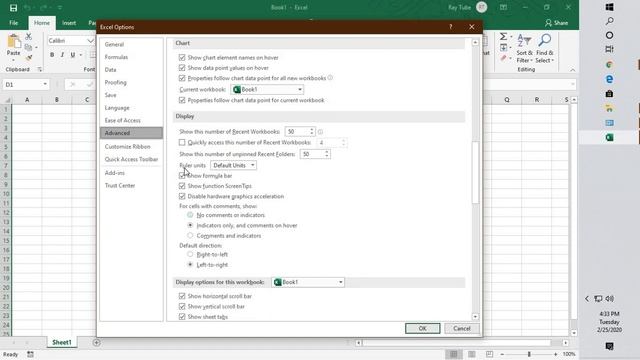Toggle Properties follow chart data point for current workbook
The image size is (640, 360).
182,100
